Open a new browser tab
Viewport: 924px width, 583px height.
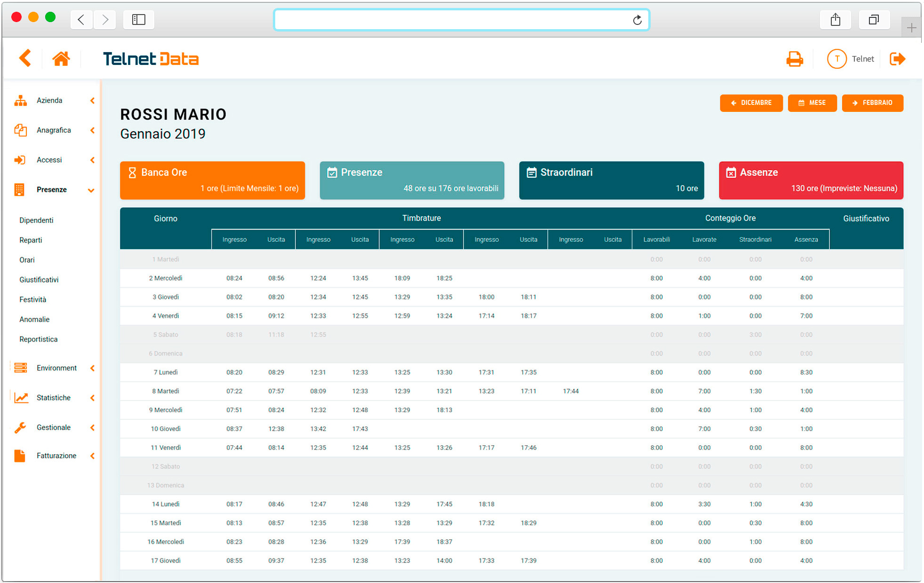coord(911,28)
